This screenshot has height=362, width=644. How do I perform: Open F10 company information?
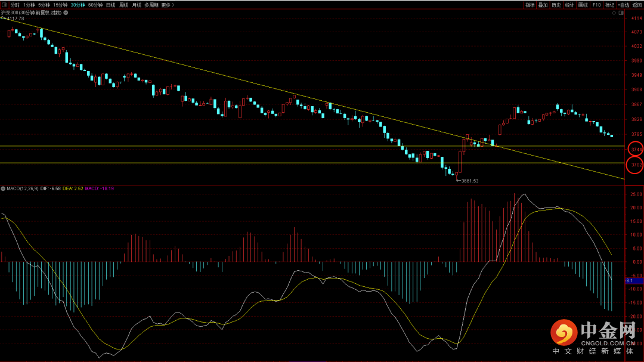pyautogui.click(x=596, y=5)
